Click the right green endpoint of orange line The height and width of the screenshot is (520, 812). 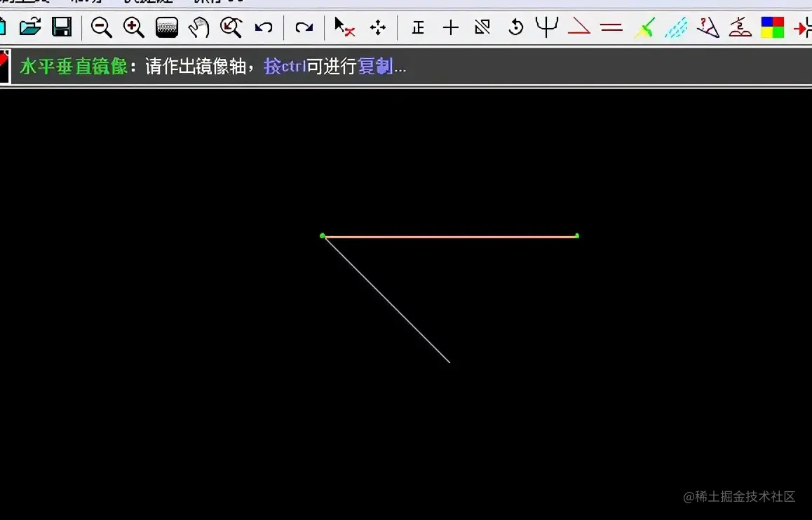click(x=577, y=236)
